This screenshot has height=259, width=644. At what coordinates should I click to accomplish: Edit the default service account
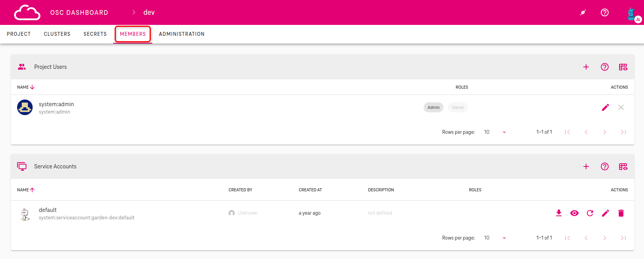click(x=606, y=213)
